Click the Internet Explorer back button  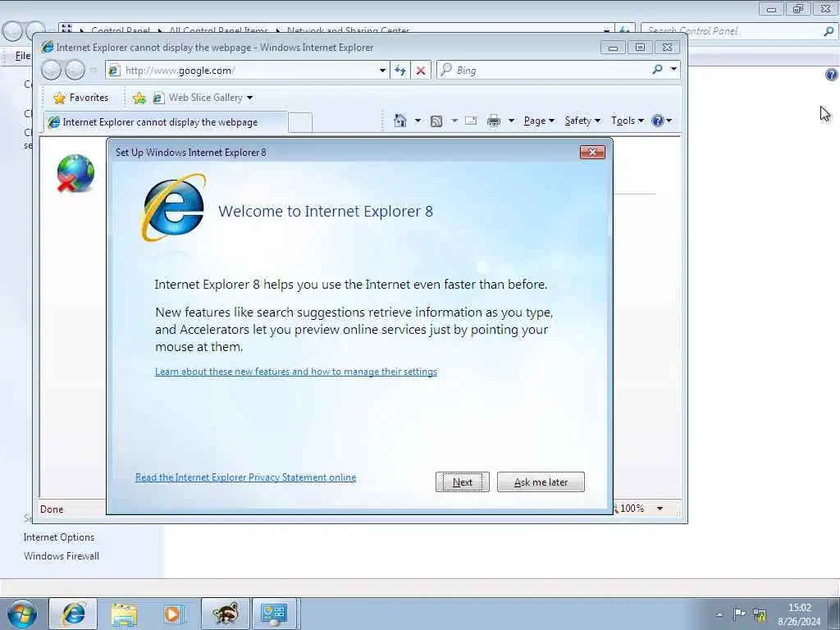tap(51, 70)
